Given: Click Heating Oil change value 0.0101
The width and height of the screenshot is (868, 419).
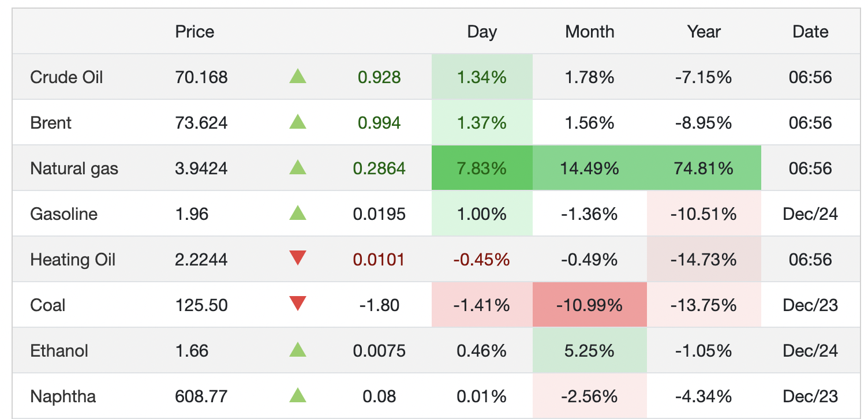Looking at the screenshot, I should 379,260.
